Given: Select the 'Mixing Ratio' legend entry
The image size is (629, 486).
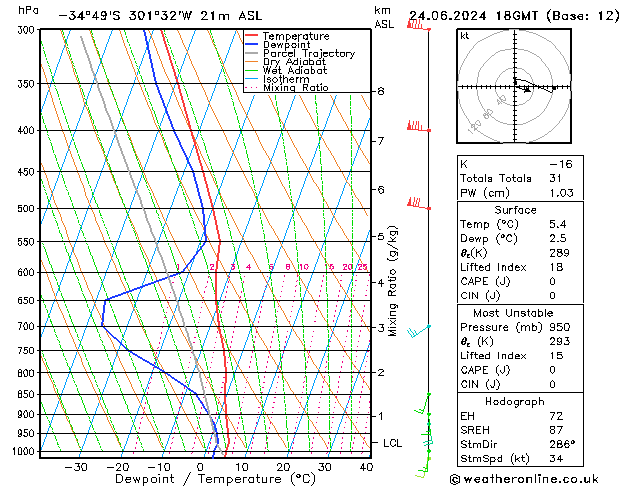Looking at the screenshot, I should pos(296,87).
